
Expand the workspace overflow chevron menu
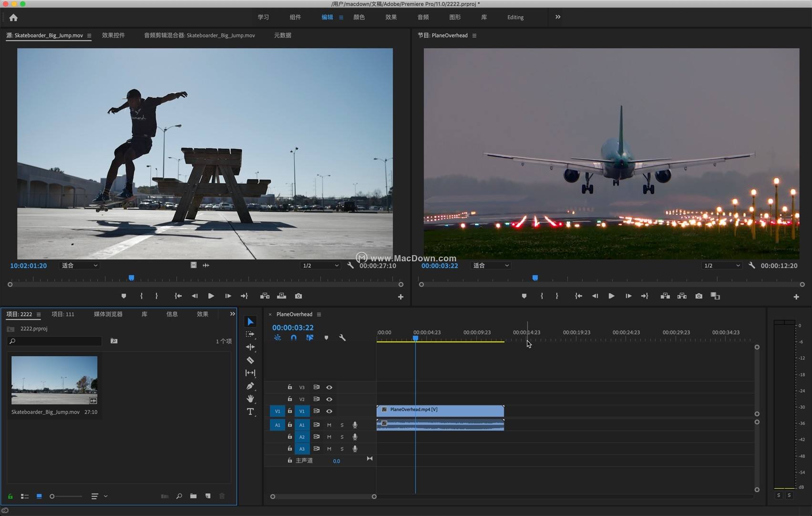coord(558,17)
